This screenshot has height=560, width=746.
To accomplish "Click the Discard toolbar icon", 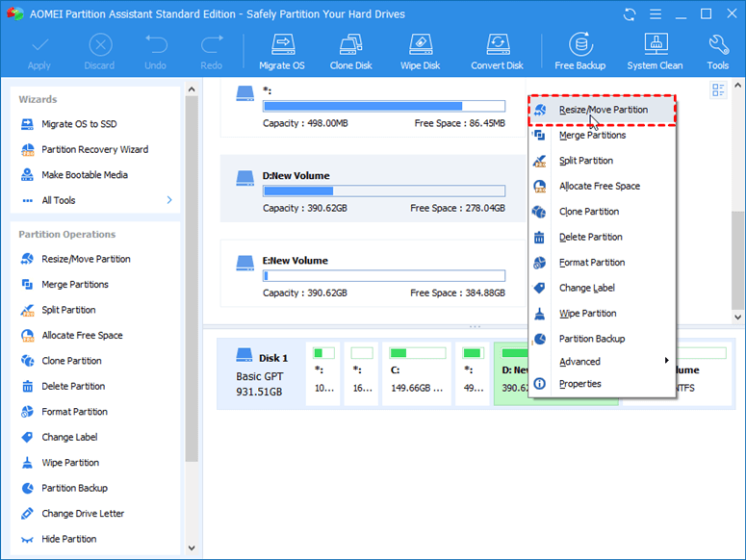I will pos(100,45).
